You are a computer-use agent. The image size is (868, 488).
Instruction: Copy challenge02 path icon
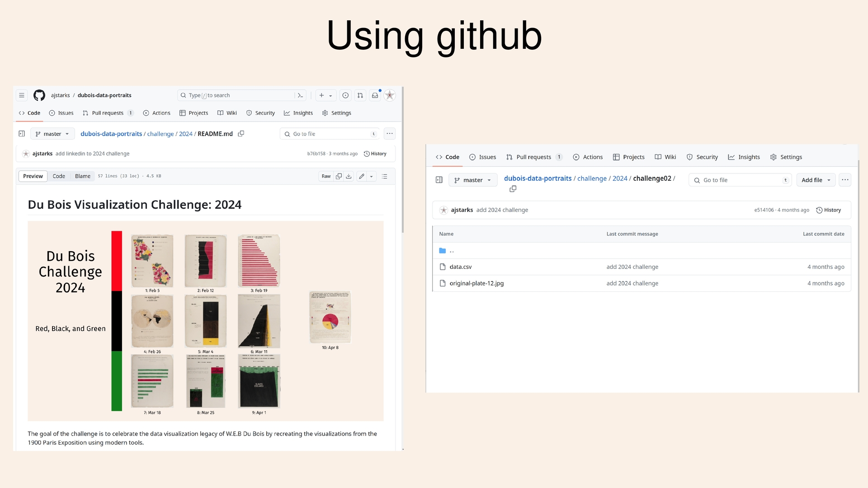click(x=513, y=189)
